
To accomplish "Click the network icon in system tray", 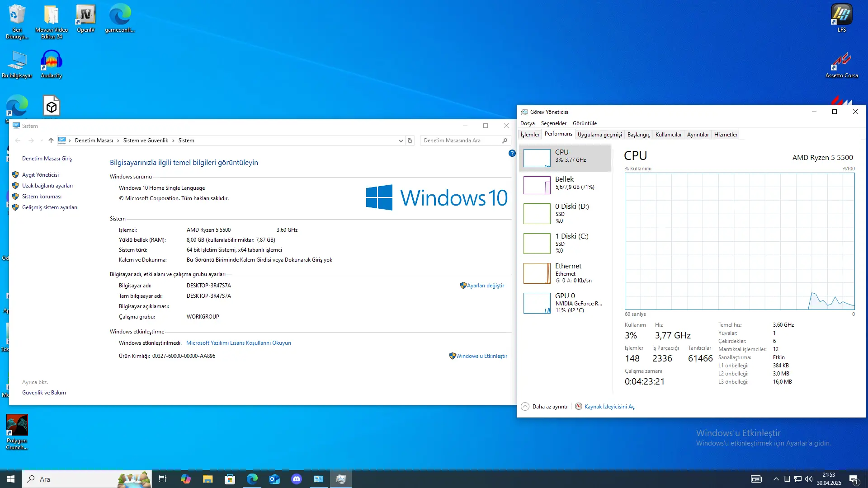I will click(x=798, y=479).
